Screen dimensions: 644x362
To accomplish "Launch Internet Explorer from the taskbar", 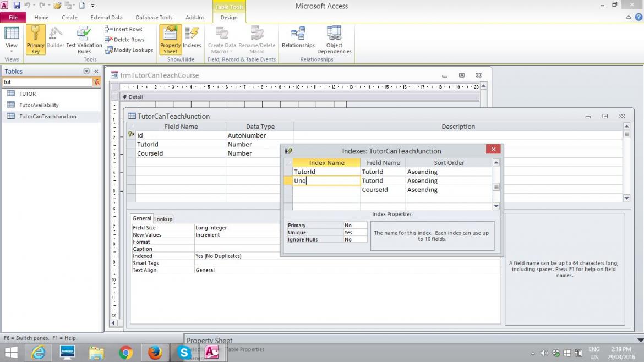I will click(x=39, y=353).
